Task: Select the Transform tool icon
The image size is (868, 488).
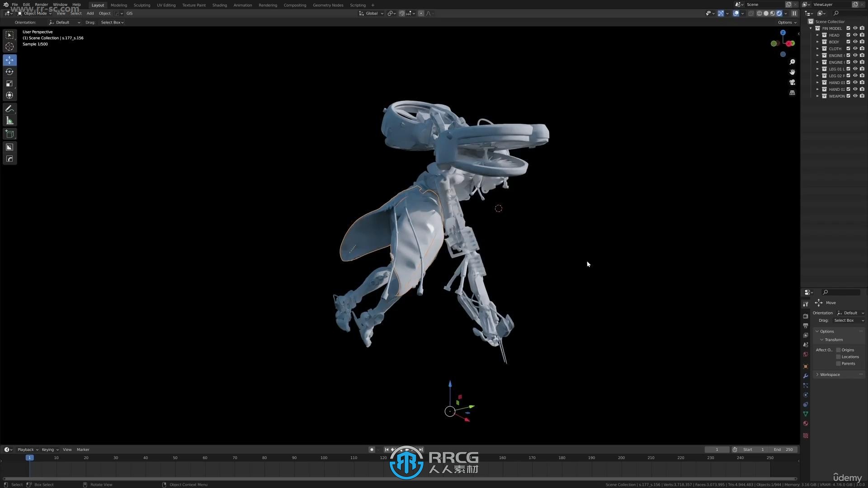Action: [x=9, y=95]
